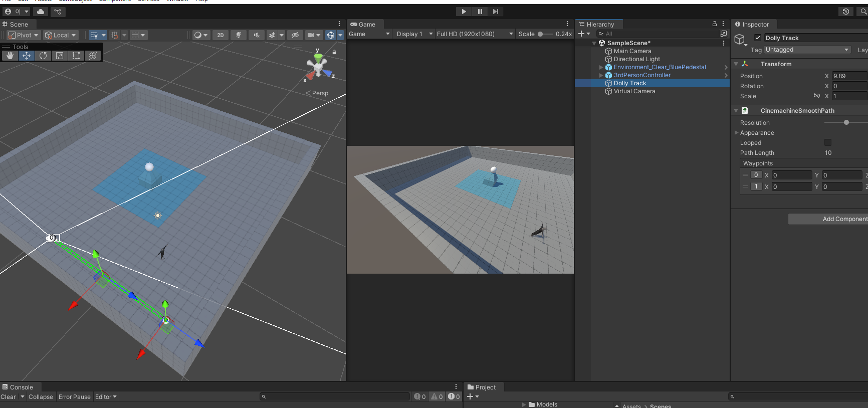868x408 pixels.
Task: Open Display 1 dropdown in Game view
Action: (414, 34)
